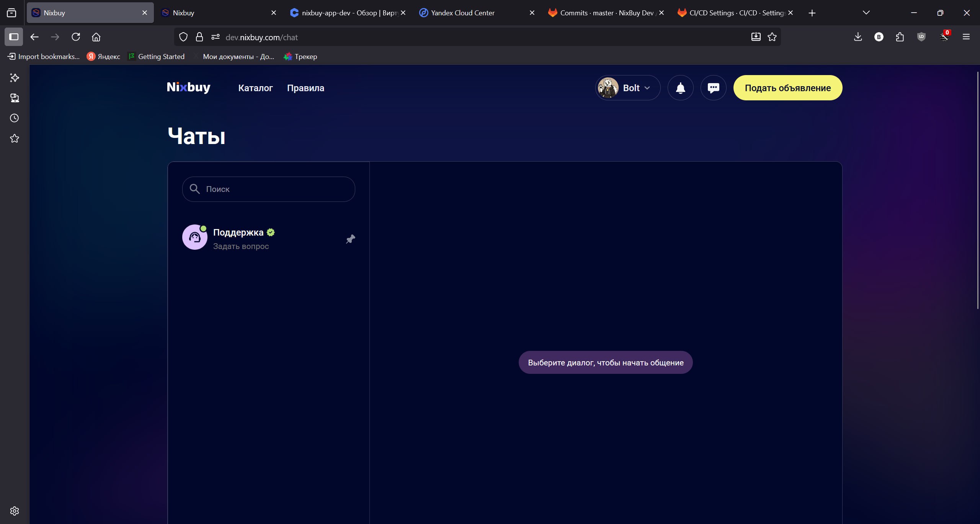Close the Yandex Cloud Center tab
980x524 pixels.
coord(532,13)
